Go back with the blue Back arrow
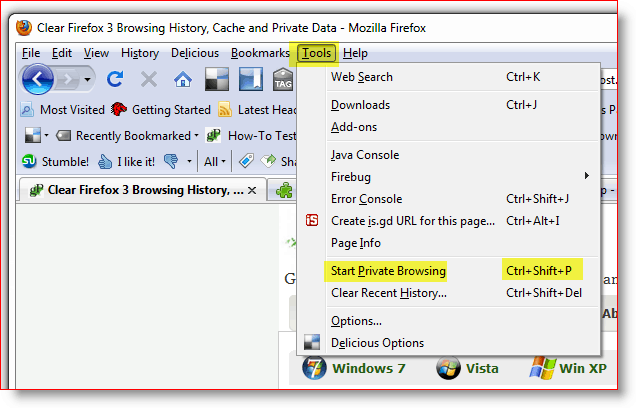The height and width of the screenshot is (408, 636). [38, 79]
